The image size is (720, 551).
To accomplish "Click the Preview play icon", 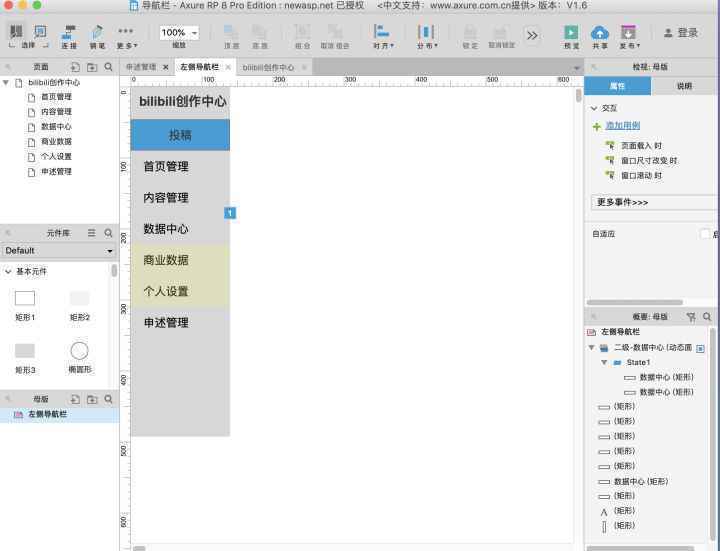I will (x=571, y=33).
